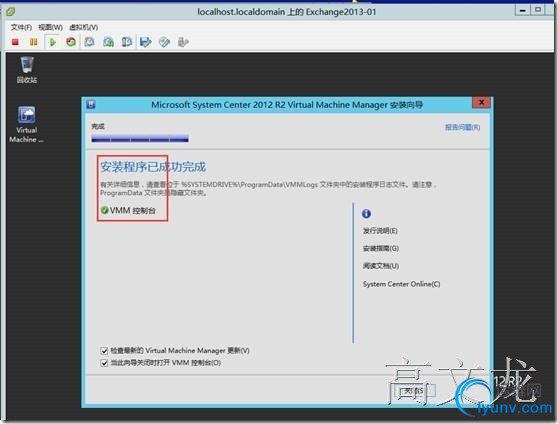Open the 发行说明(E) release notes link
This screenshot has width=558, height=424.
click(380, 231)
